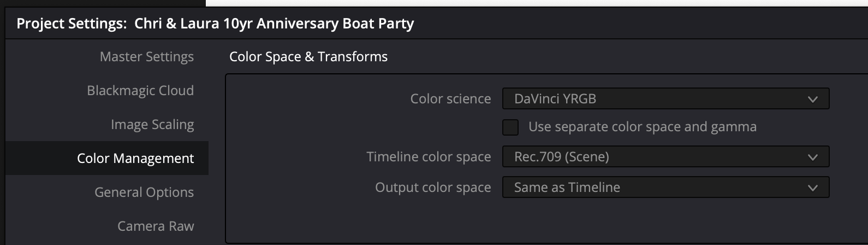Open the Master Settings section
The image size is (868, 245).
point(146,57)
